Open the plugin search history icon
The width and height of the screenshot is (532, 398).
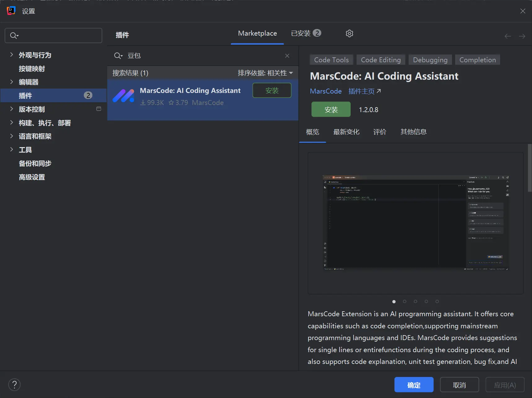(x=118, y=56)
